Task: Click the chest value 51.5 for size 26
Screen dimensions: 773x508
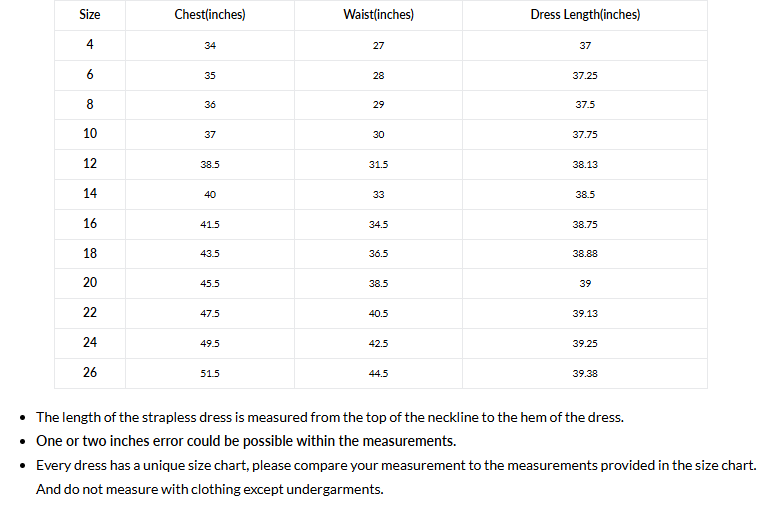Action: [x=210, y=374]
